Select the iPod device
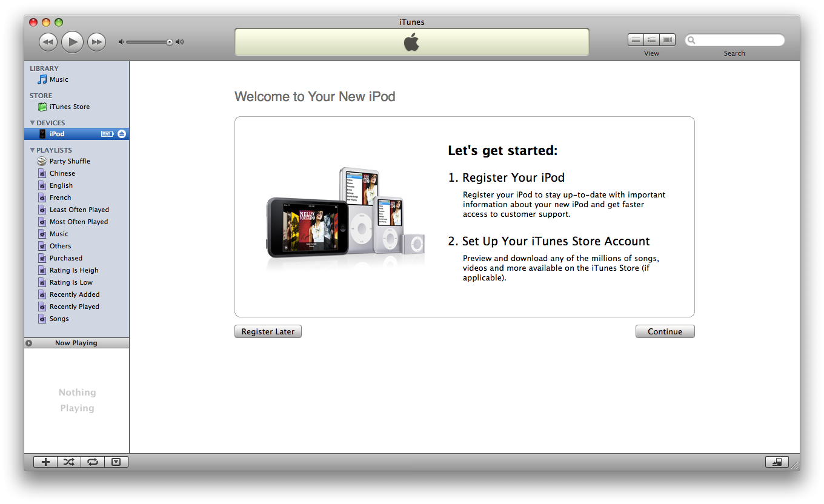This screenshot has width=824, height=504. point(76,134)
